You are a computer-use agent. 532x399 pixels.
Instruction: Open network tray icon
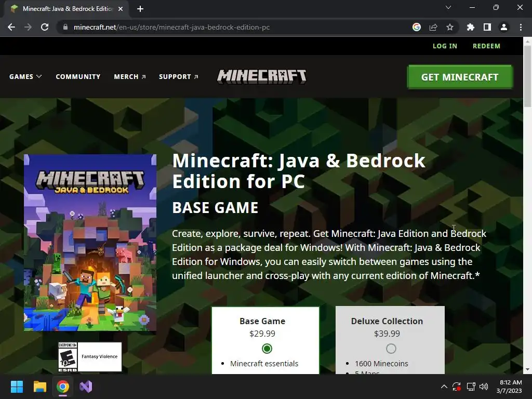point(471,387)
